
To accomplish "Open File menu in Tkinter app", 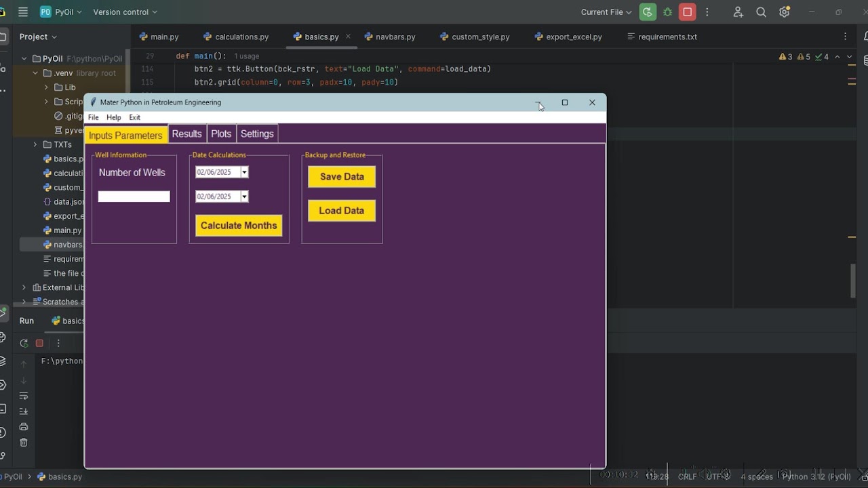I will [x=94, y=117].
